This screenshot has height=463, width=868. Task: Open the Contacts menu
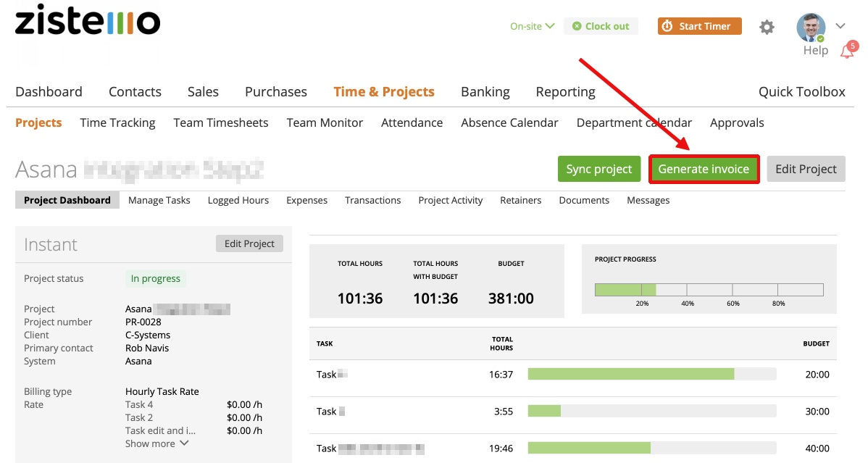point(135,92)
